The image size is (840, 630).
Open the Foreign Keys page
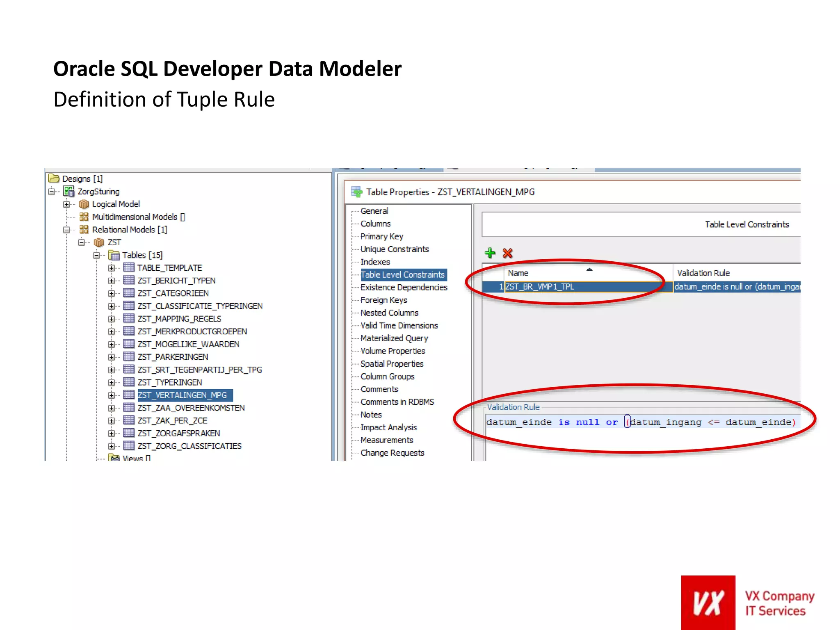click(384, 300)
